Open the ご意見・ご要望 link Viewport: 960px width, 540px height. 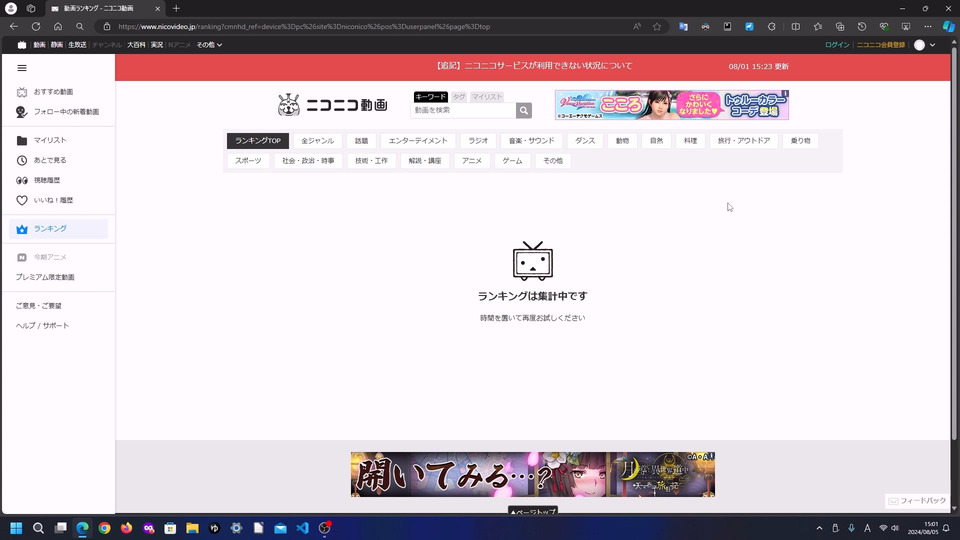click(x=39, y=306)
